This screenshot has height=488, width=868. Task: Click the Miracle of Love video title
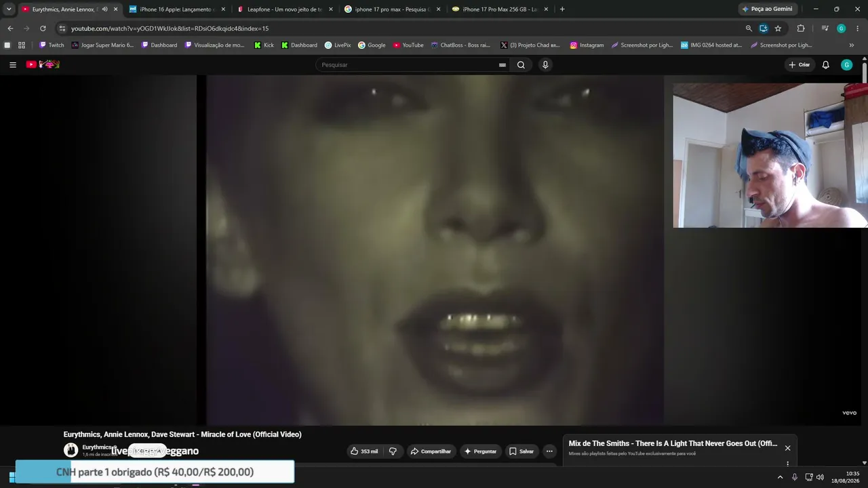click(182, 434)
